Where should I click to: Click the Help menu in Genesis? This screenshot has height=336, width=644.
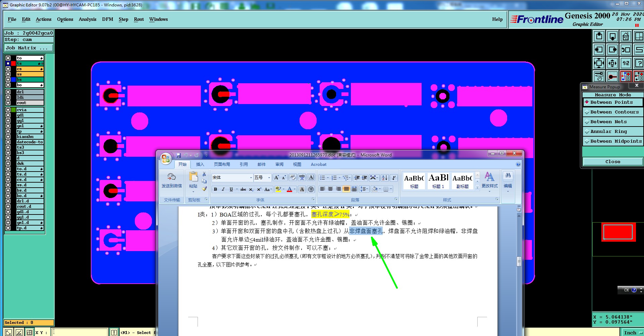point(497,19)
